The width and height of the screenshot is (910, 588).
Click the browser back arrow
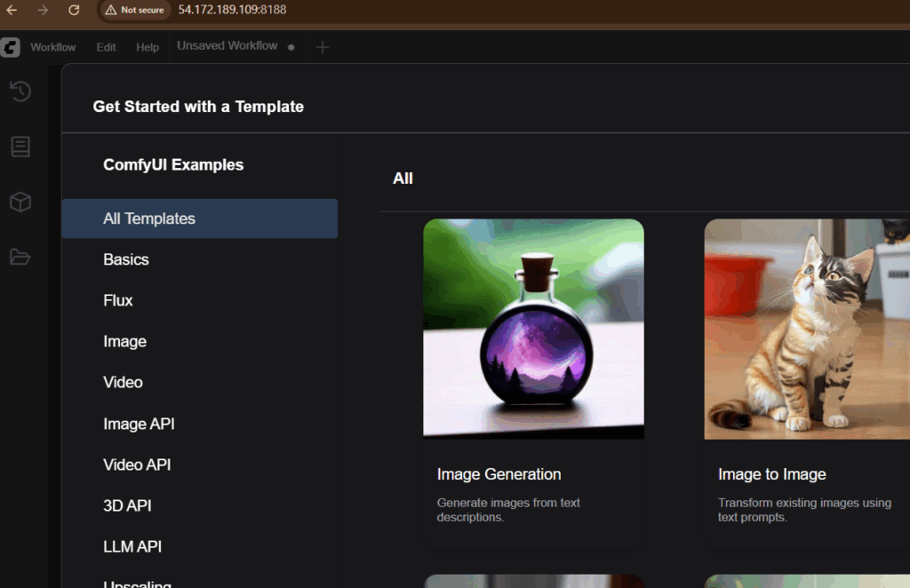[x=11, y=10]
